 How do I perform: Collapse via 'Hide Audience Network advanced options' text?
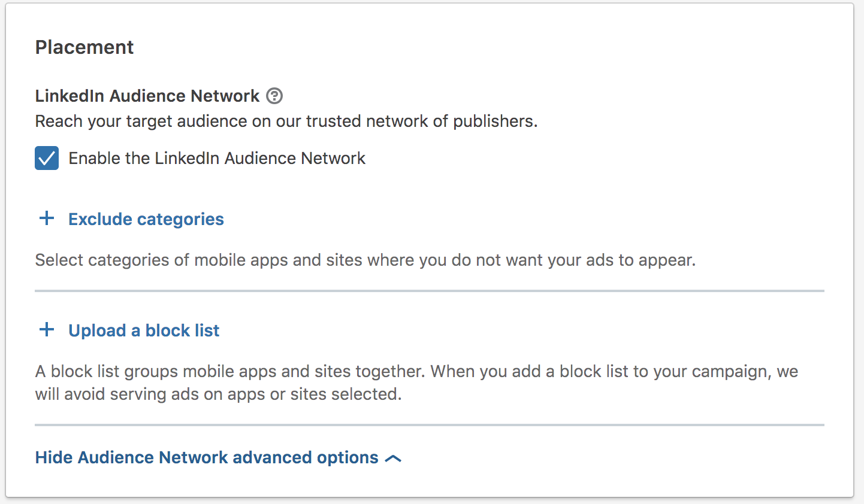pos(207,457)
